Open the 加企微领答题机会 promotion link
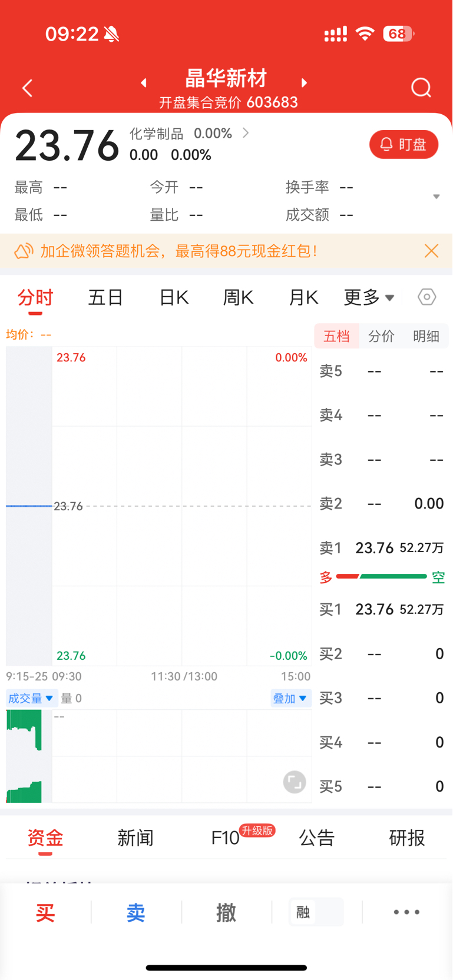The width and height of the screenshot is (453, 980). pyautogui.click(x=179, y=251)
